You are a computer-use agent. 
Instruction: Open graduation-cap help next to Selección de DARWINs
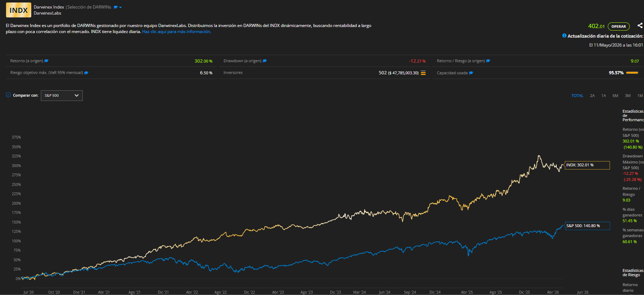pos(115,7)
